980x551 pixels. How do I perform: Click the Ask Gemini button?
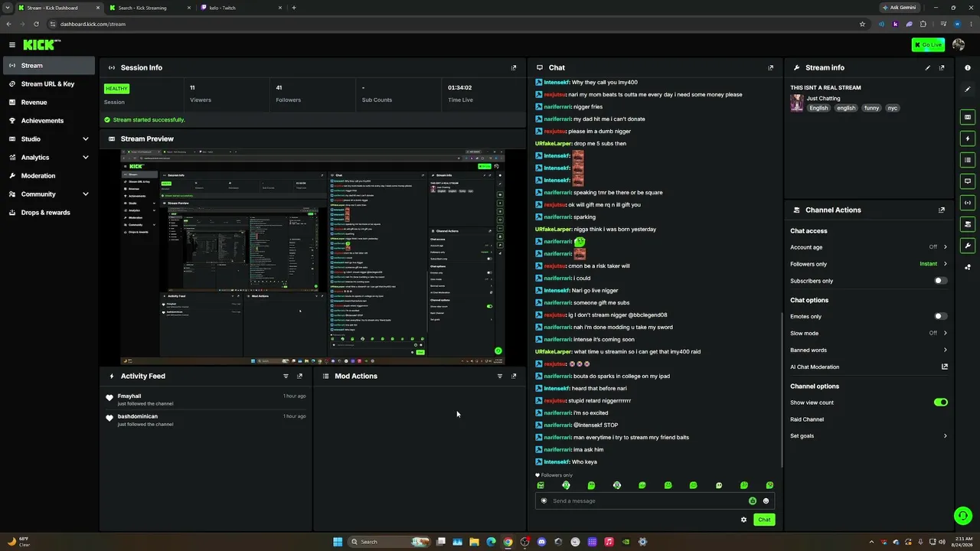(x=899, y=8)
